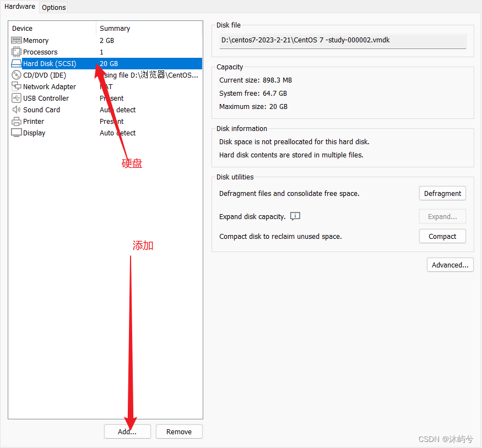Image resolution: width=482 pixels, height=448 pixels.
Task: Select the CD/DVD (IDE) disc icon
Action: (17, 75)
